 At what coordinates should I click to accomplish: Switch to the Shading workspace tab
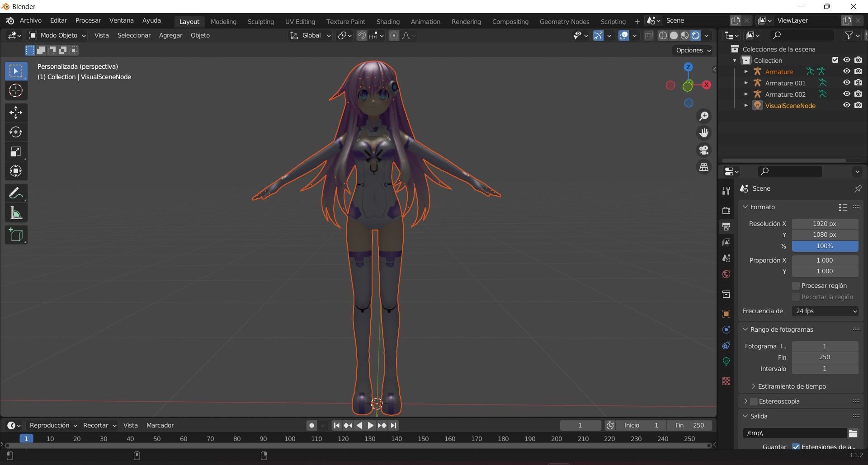point(388,22)
